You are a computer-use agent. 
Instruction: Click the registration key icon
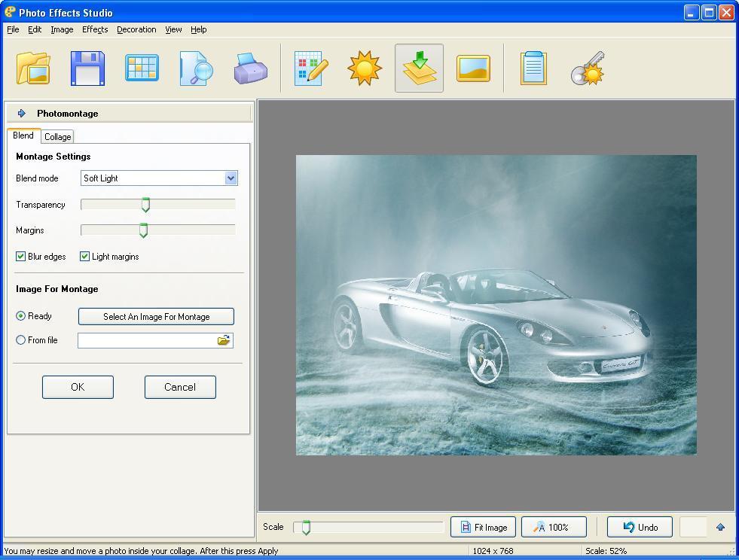click(587, 68)
